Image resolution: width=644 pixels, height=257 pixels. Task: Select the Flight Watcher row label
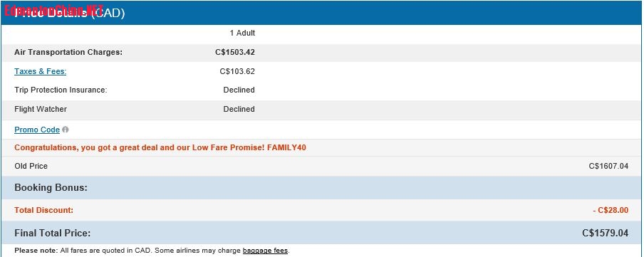[x=41, y=109]
